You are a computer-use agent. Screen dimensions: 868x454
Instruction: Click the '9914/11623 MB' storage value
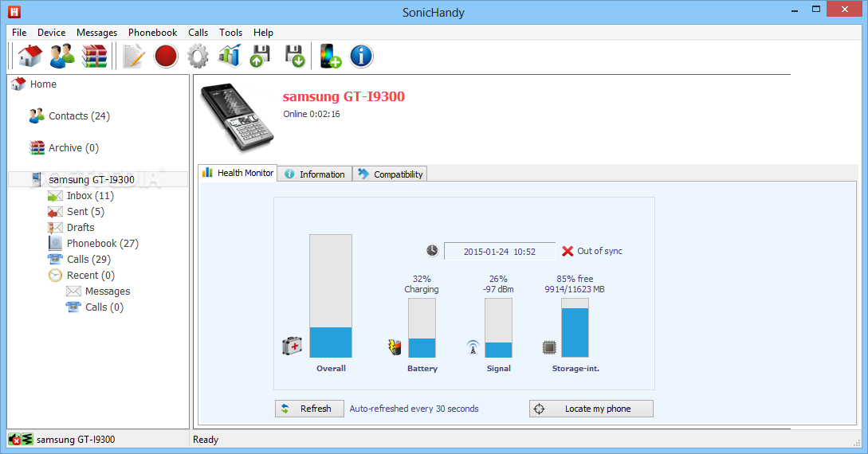tap(575, 289)
